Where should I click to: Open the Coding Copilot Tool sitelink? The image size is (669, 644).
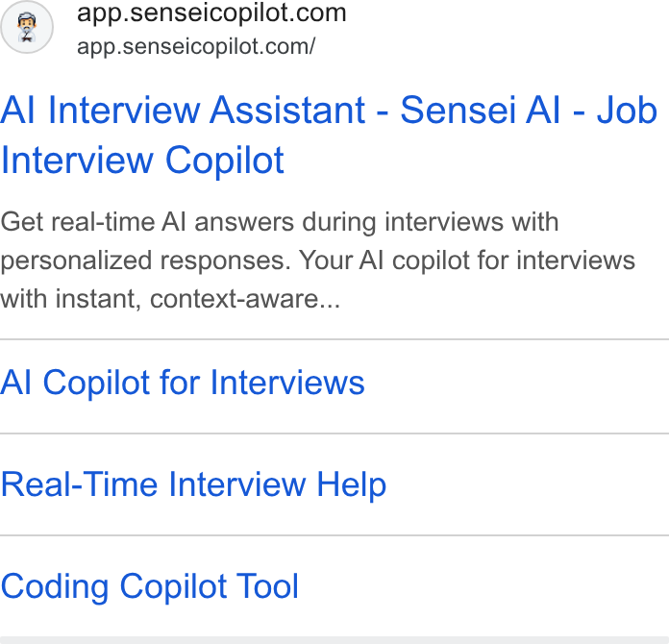click(x=149, y=587)
